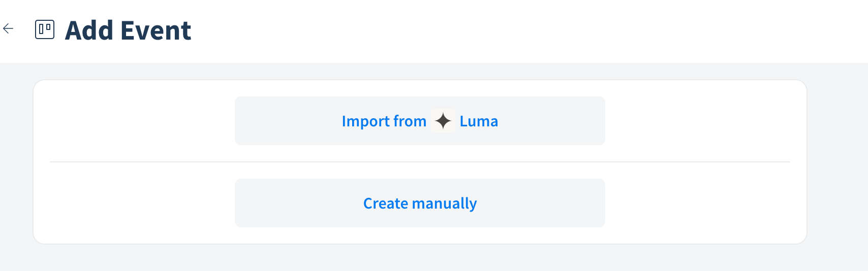Choose Create manually option
Screen dimensions: 868x271
click(x=420, y=203)
